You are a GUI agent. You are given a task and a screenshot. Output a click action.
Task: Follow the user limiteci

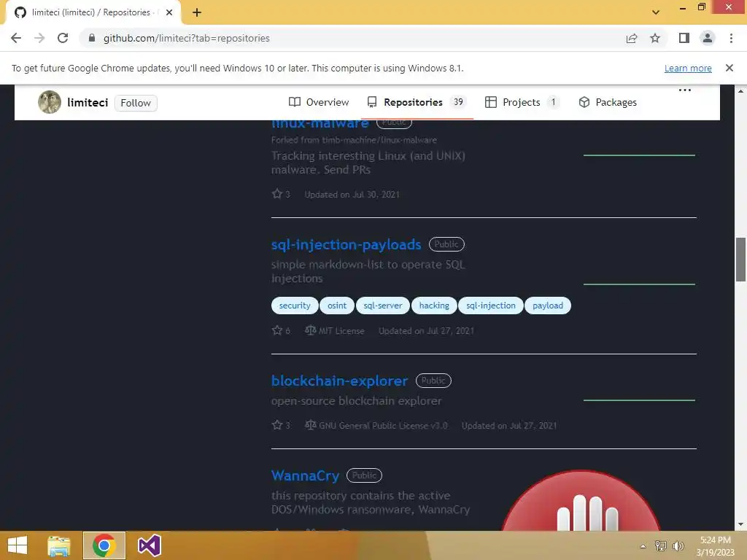coord(136,103)
